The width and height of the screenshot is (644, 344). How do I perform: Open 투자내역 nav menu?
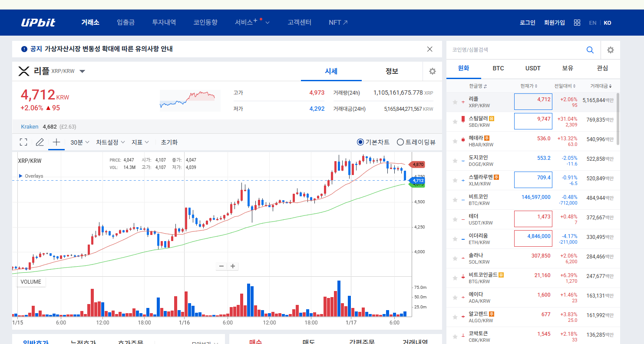(x=164, y=23)
